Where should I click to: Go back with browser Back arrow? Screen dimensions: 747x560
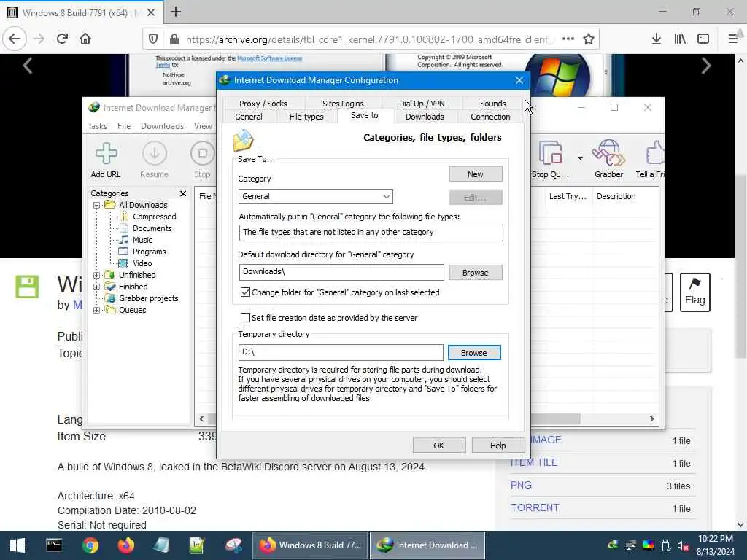click(15, 39)
